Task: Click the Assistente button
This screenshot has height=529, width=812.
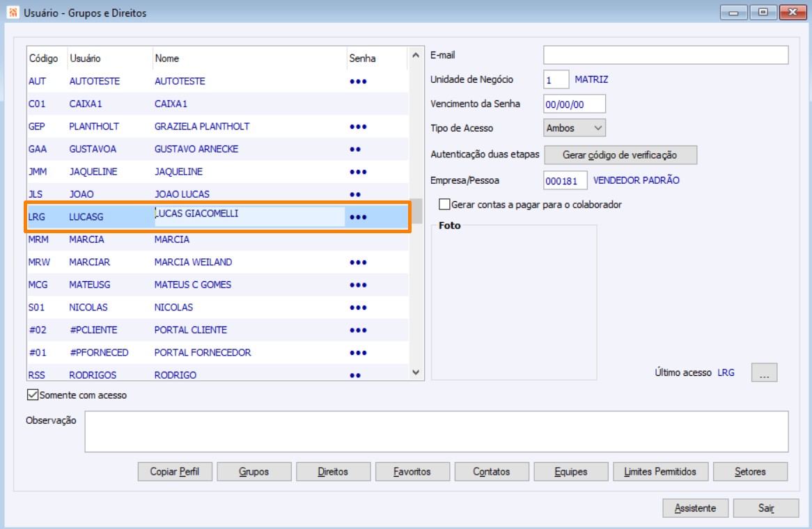Action: 696,508
